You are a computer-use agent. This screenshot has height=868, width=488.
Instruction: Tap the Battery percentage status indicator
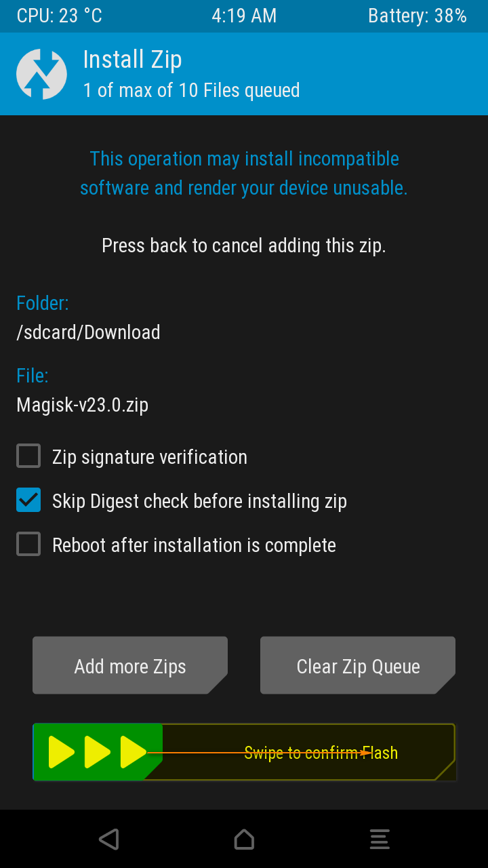pyautogui.click(x=418, y=16)
